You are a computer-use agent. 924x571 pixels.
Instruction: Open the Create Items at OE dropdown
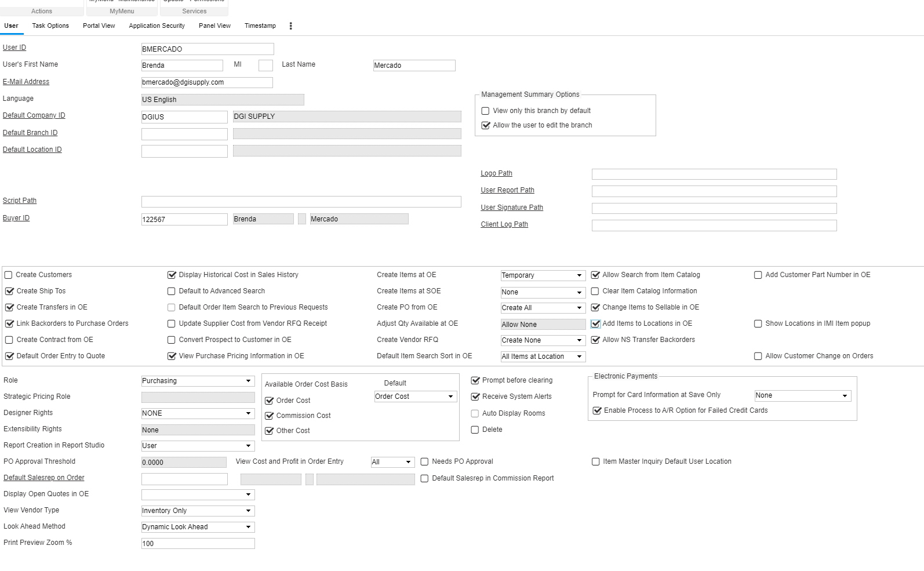coord(542,276)
